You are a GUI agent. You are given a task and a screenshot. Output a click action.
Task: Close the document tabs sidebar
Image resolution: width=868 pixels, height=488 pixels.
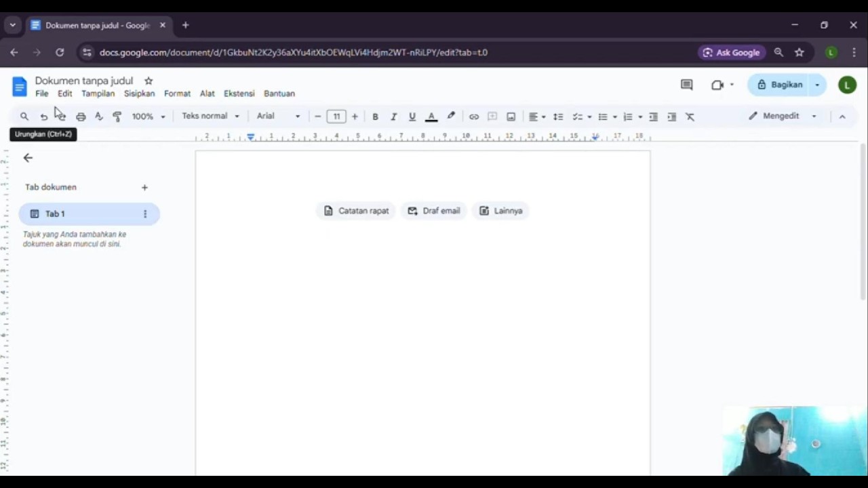click(x=28, y=157)
